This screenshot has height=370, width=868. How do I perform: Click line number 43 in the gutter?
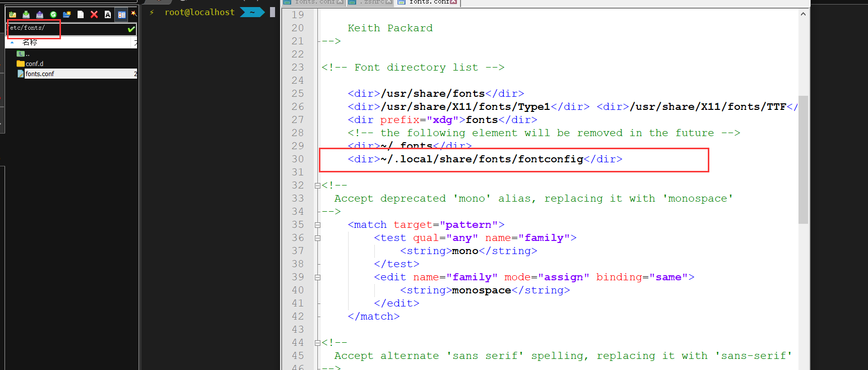tap(298, 330)
